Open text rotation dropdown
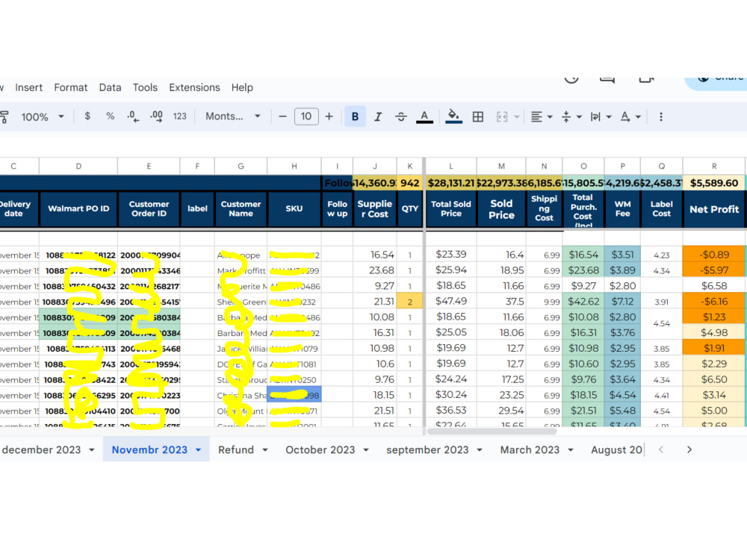Screen dimensions: 747x560 click(x=630, y=116)
